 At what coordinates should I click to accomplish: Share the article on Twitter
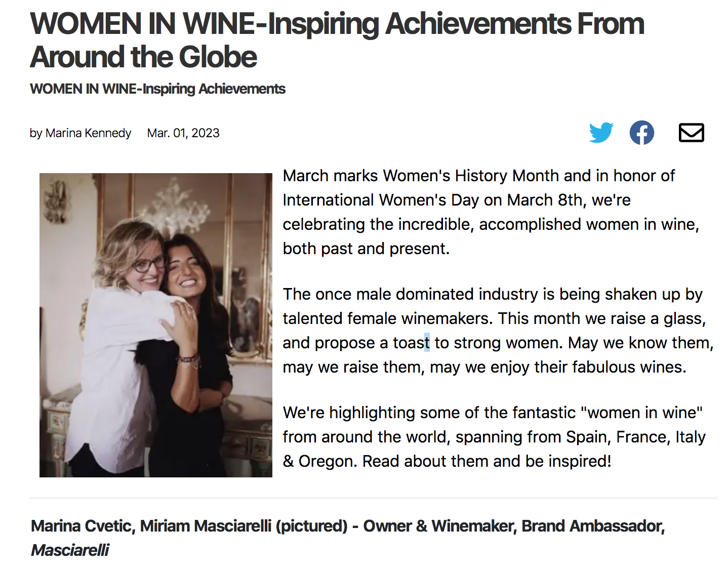[601, 133]
